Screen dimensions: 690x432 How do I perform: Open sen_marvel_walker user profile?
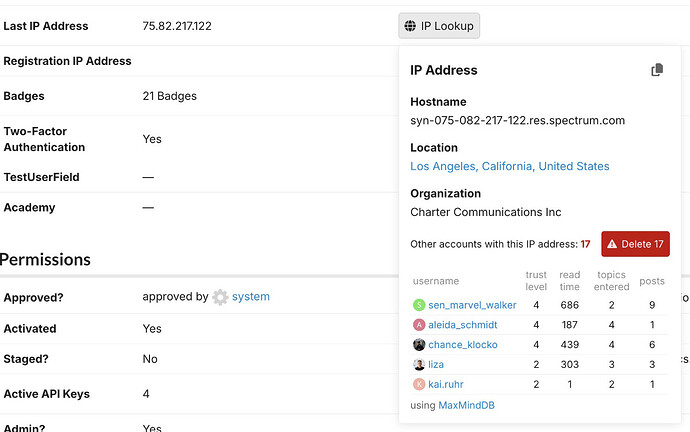click(472, 305)
